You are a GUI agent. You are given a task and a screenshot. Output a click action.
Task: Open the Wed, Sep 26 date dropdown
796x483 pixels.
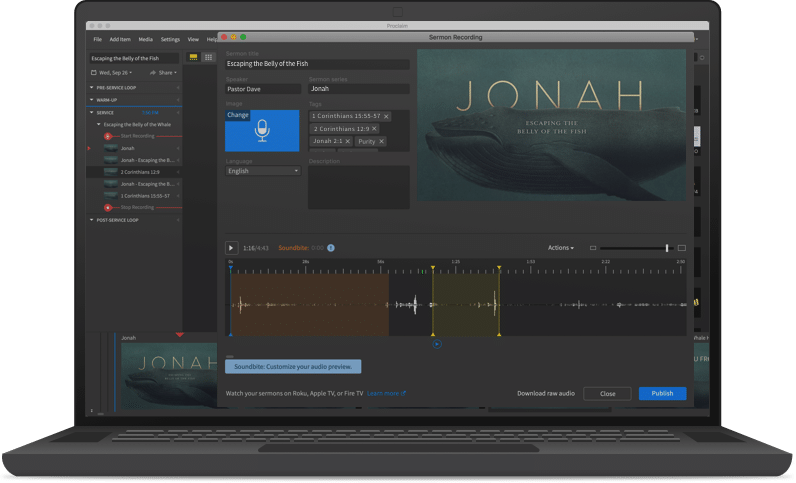point(116,73)
